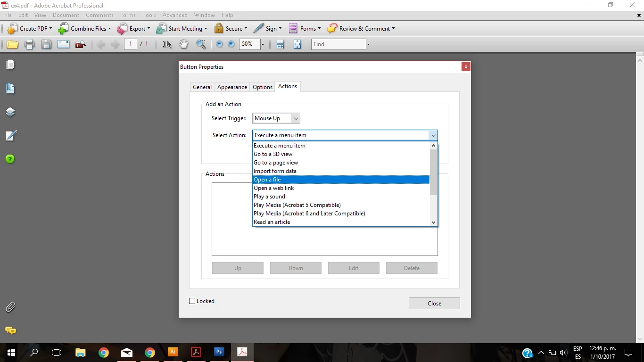Click the Edit action button
The image size is (644, 362).
click(354, 268)
